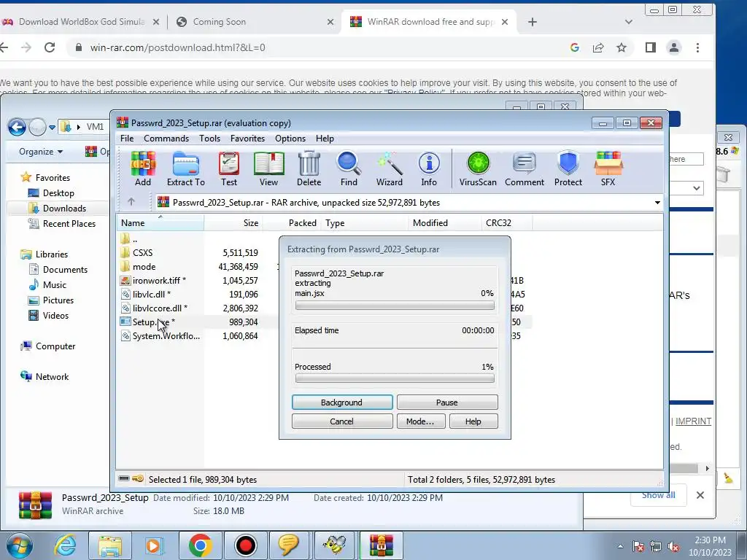
Task: Cancel the extraction
Action: coord(342,421)
